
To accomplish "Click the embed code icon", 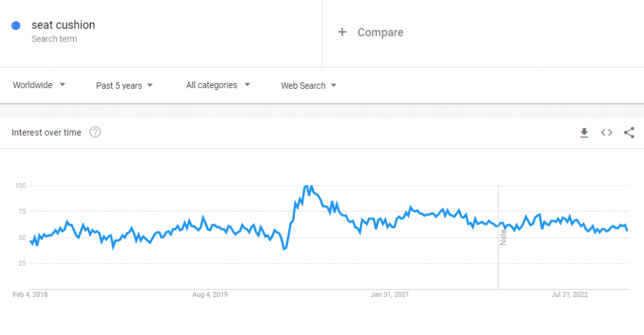I will [606, 132].
